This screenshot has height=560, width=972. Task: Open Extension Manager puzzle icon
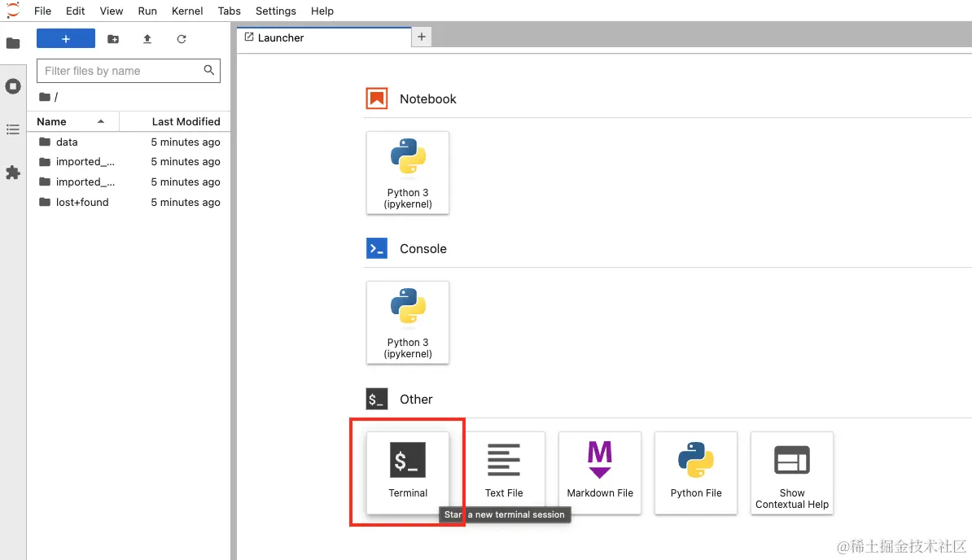[x=13, y=173]
